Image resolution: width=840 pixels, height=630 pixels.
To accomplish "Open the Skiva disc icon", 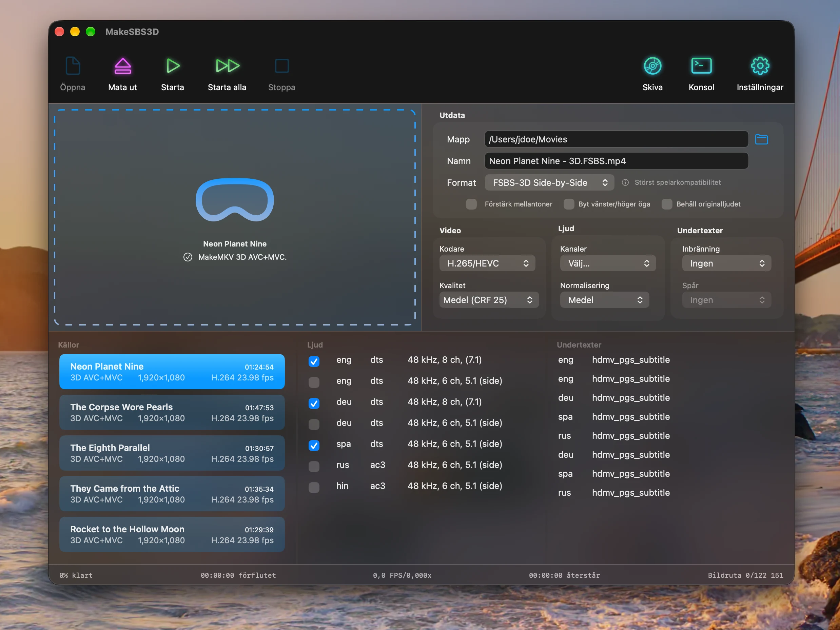I will coord(652,66).
